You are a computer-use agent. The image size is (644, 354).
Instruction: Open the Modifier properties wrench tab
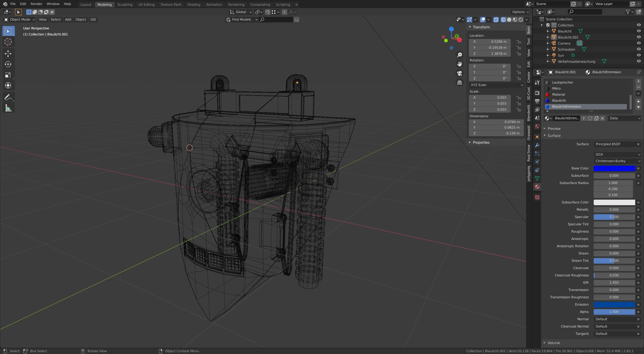537,145
